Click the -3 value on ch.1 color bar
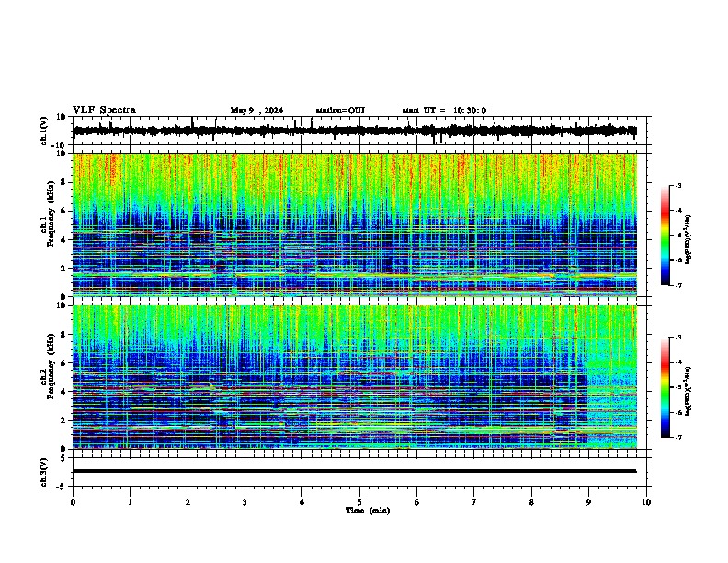This screenshot has width=728, height=563. 678,185
